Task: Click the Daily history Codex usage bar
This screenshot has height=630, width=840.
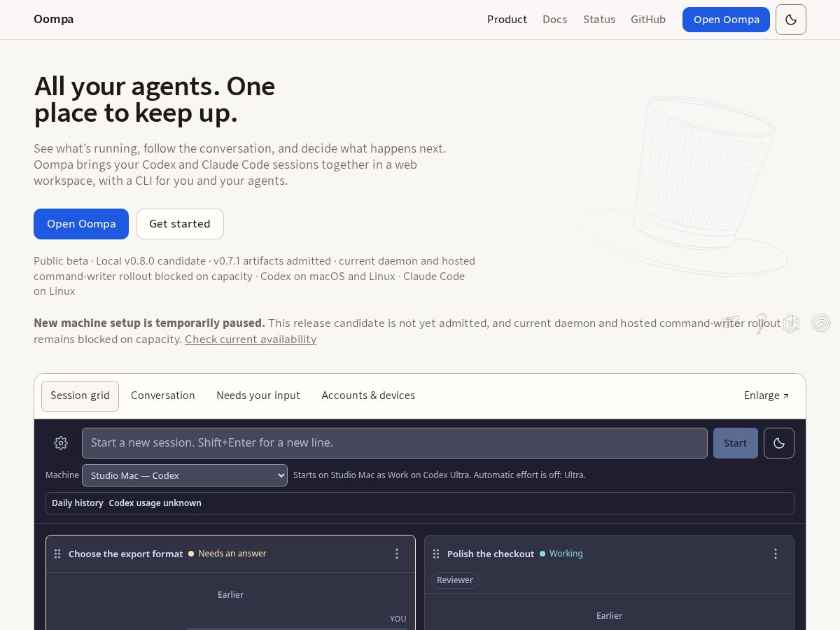Action: click(420, 503)
